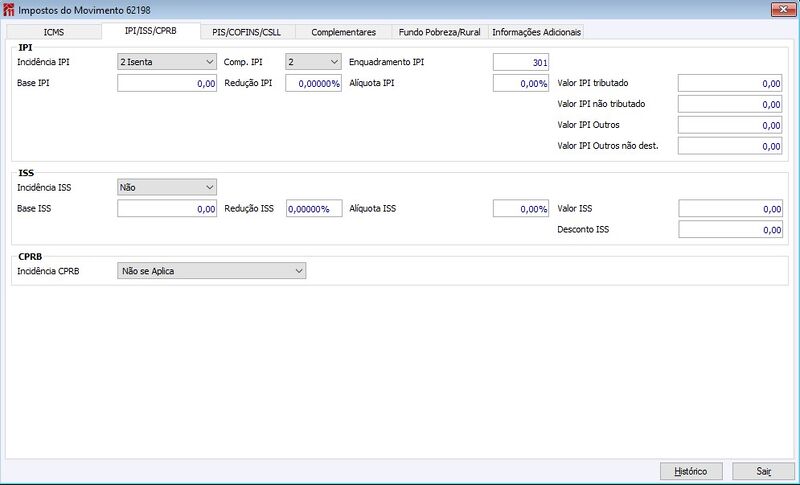Screen dimensions: 800x485
Task: Open the Comp. IPI dropdown
Action: pos(313,62)
